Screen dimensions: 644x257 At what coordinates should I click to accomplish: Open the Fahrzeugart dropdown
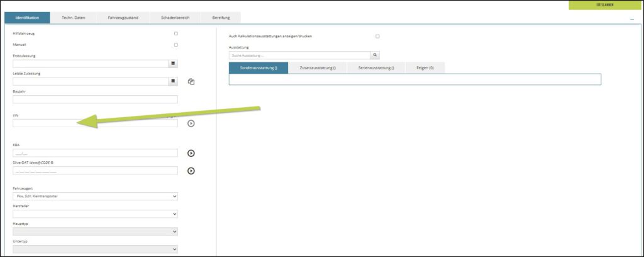95,196
